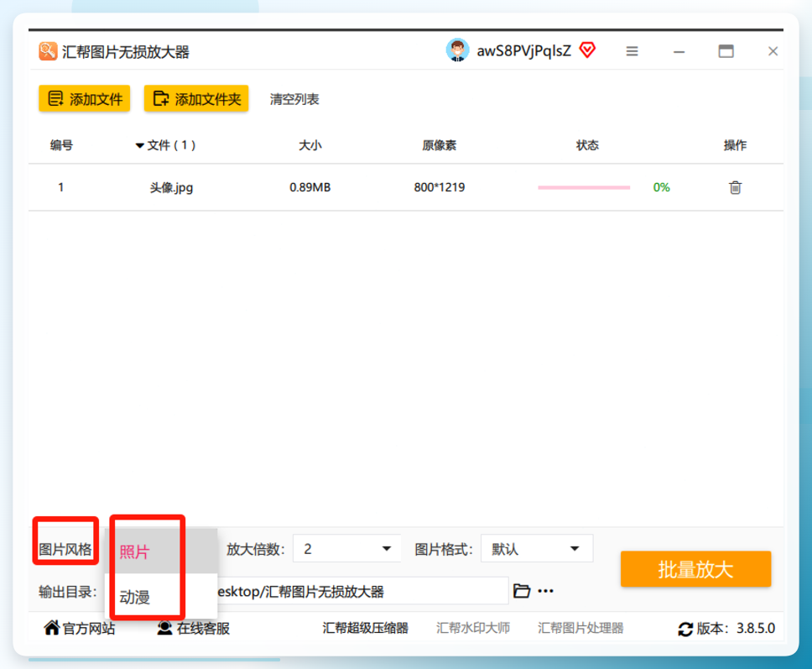Click the 输出目录 path field
Screen dimensions: 812x669
coord(362,591)
